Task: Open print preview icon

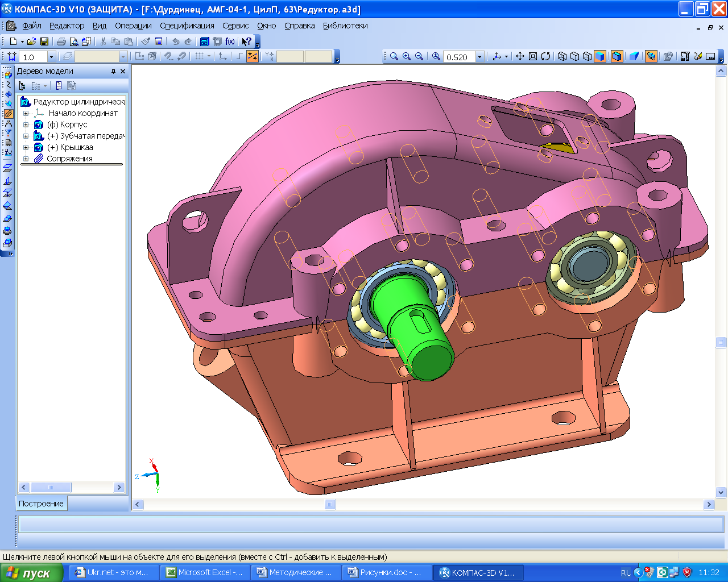Action: [74, 41]
